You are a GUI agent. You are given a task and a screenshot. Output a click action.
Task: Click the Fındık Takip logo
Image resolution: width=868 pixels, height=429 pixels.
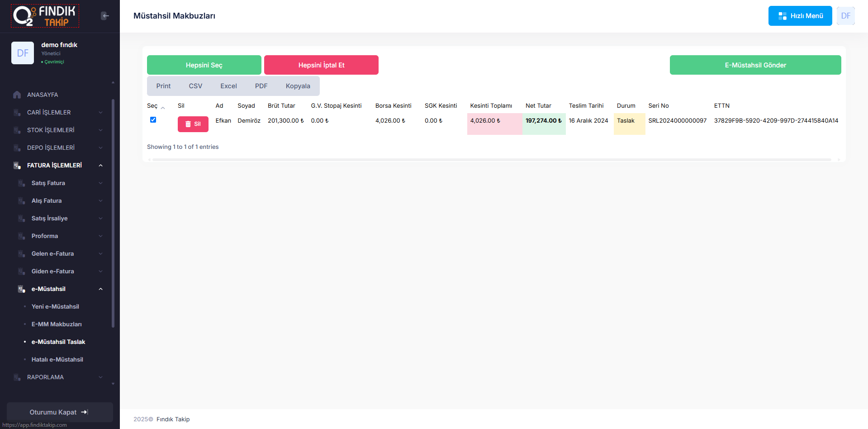pyautogui.click(x=45, y=16)
